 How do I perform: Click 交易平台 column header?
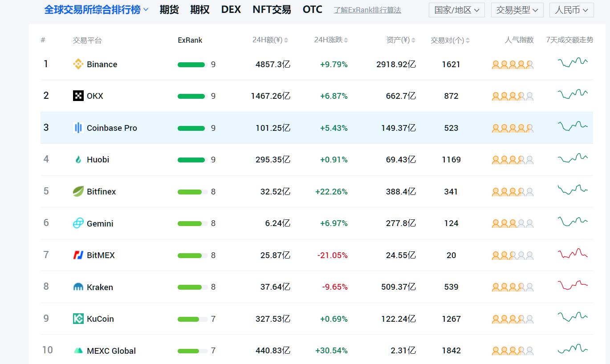pyautogui.click(x=87, y=40)
